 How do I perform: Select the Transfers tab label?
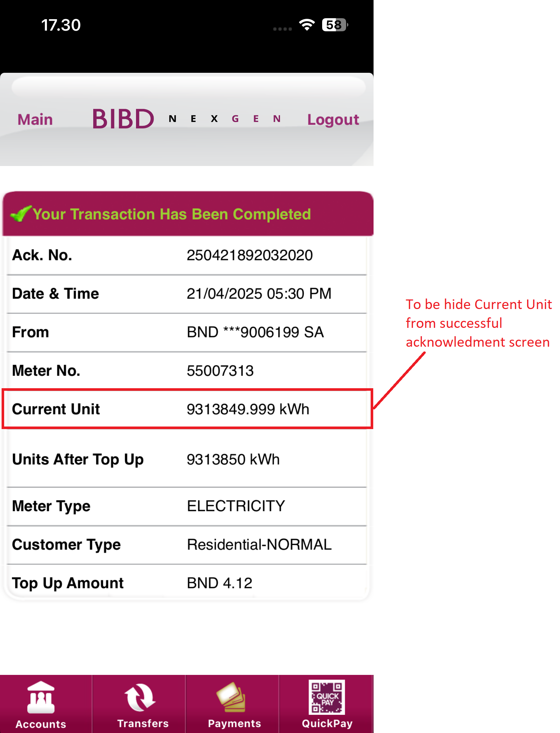(x=143, y=723)
